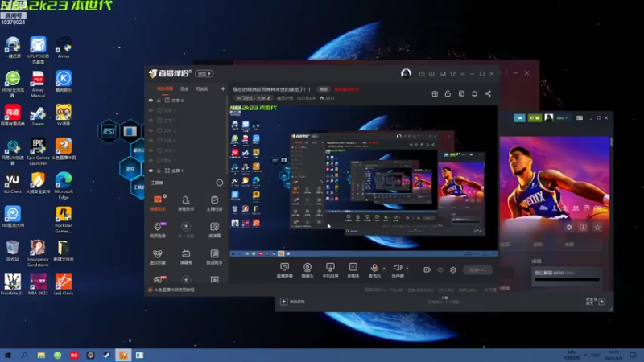Open the red link beside 修改
644x362 pixels.
[347, 89]
